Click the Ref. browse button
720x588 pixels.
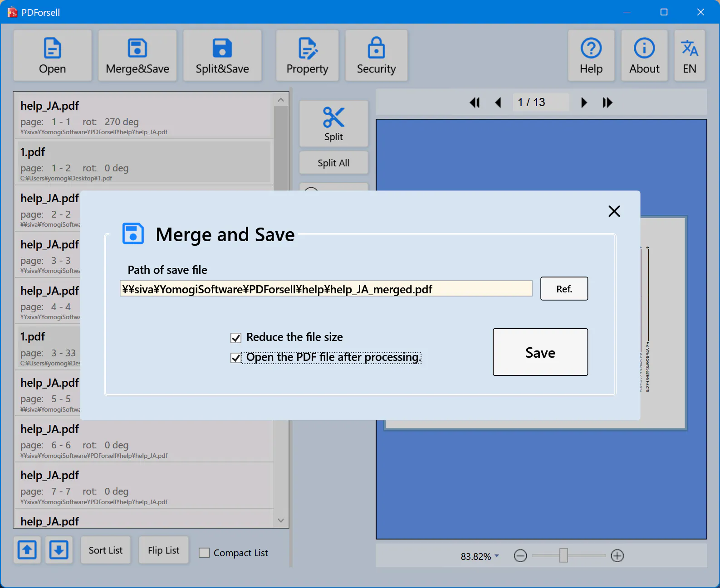tap(564, 289)
